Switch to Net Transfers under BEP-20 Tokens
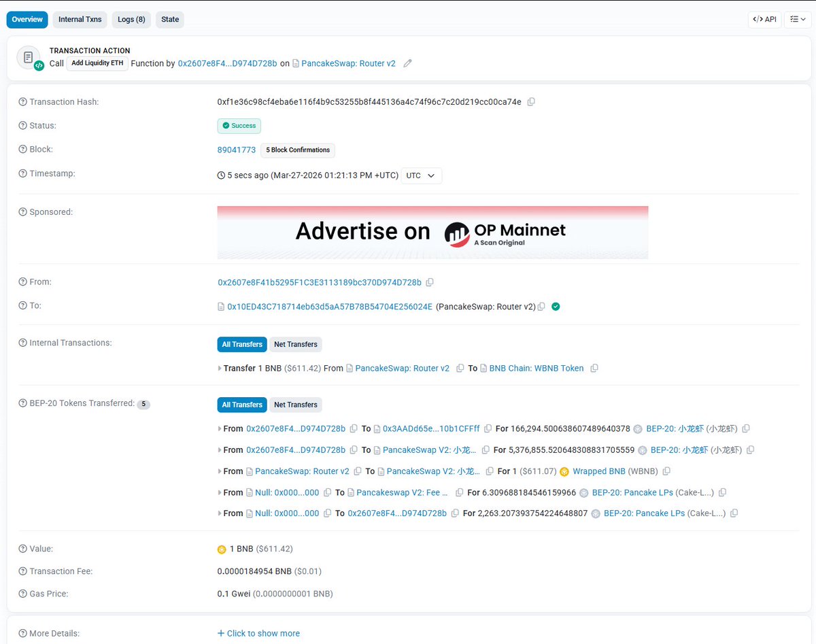This screenshot has width=816, height=644. point(296,405)
